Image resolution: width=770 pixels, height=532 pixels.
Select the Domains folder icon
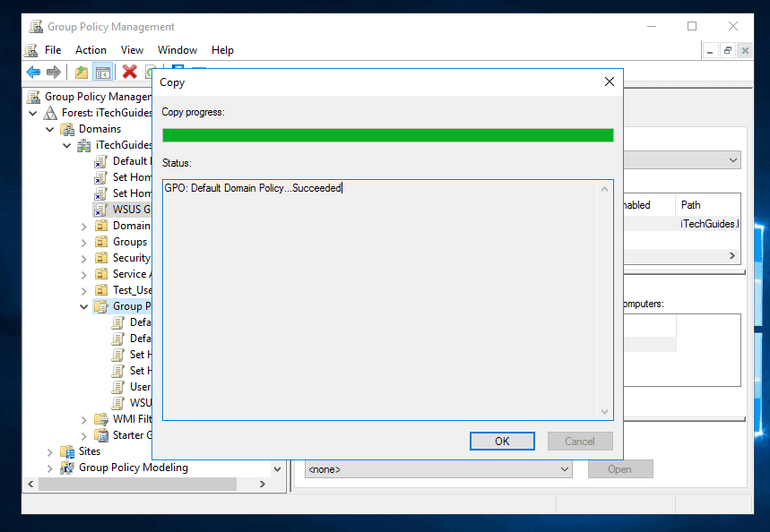coord(67,129)
